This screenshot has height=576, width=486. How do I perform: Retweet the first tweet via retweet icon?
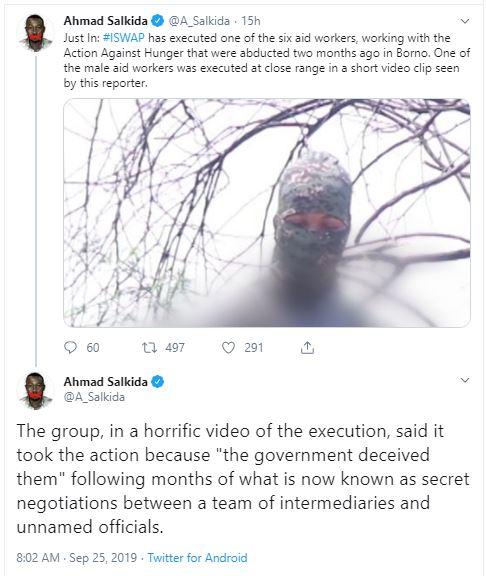(150, 348)
